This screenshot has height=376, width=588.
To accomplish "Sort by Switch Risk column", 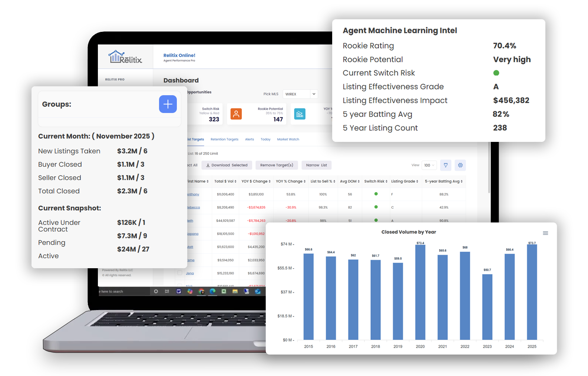I will (376, 182).
